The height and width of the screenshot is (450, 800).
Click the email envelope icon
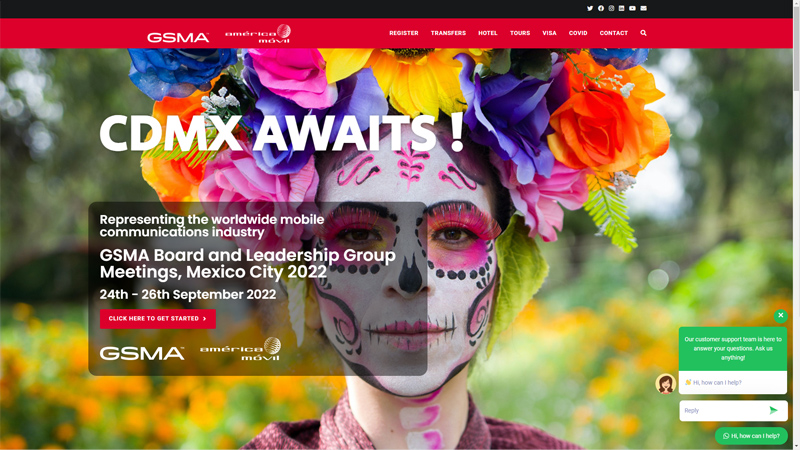643,8
